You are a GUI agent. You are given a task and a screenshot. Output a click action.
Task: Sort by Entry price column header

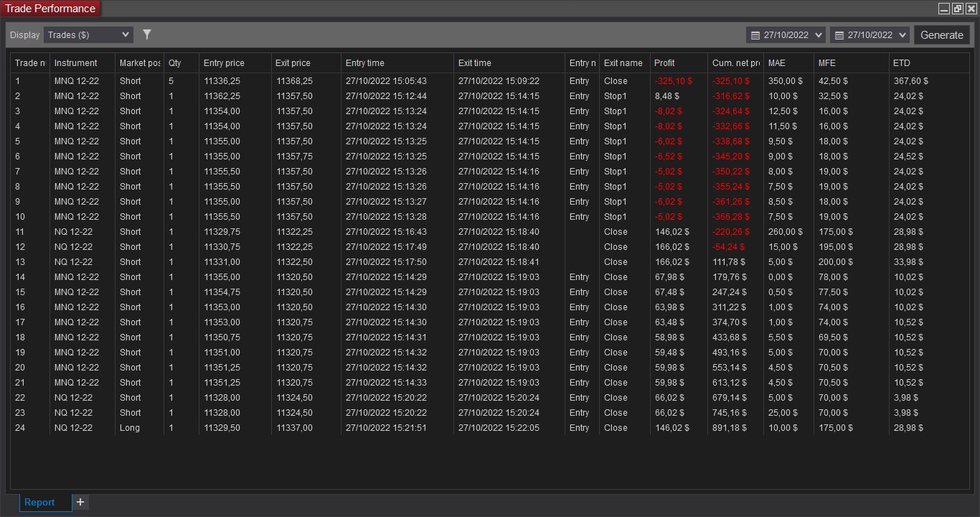point(235,63)
